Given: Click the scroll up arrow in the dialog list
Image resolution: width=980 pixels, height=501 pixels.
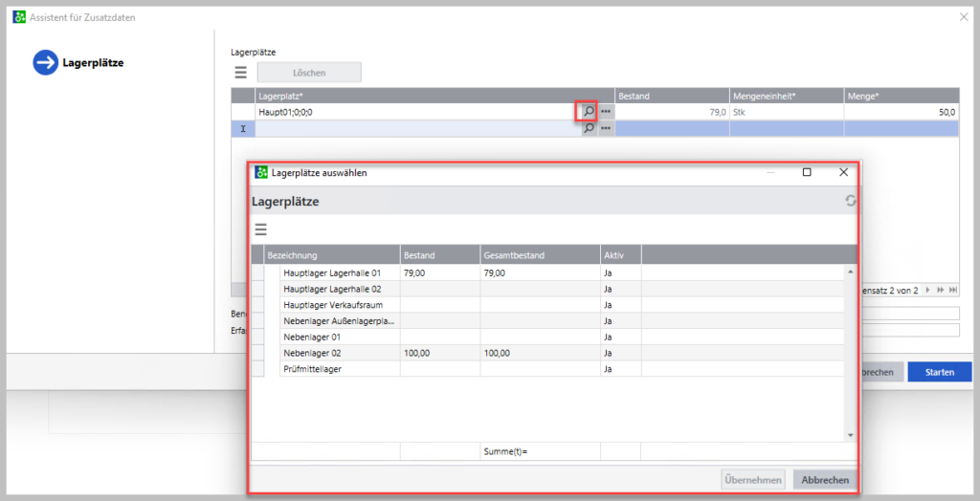Looking at the screenshot, I should (850, 272).
